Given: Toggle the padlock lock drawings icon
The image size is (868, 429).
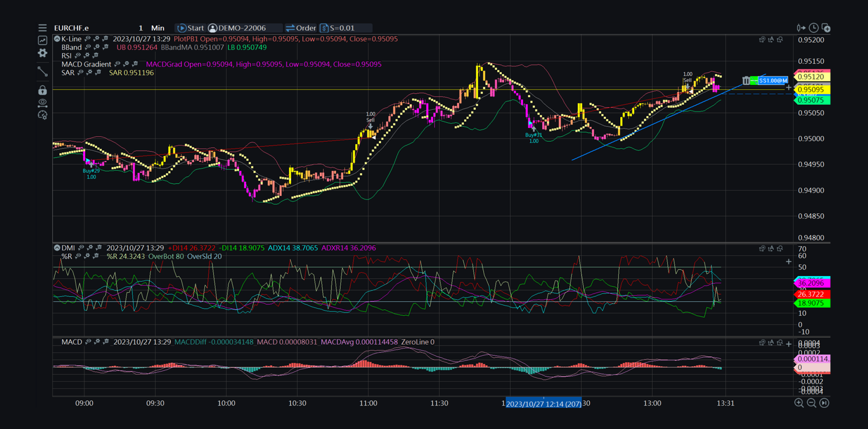Looking at the screenshot, I should [x=42, y=90].
